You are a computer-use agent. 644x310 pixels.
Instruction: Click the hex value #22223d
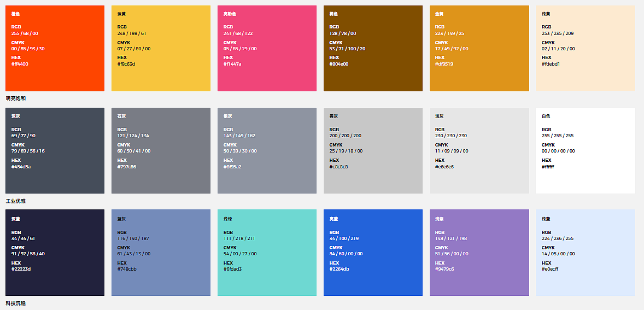21,269
